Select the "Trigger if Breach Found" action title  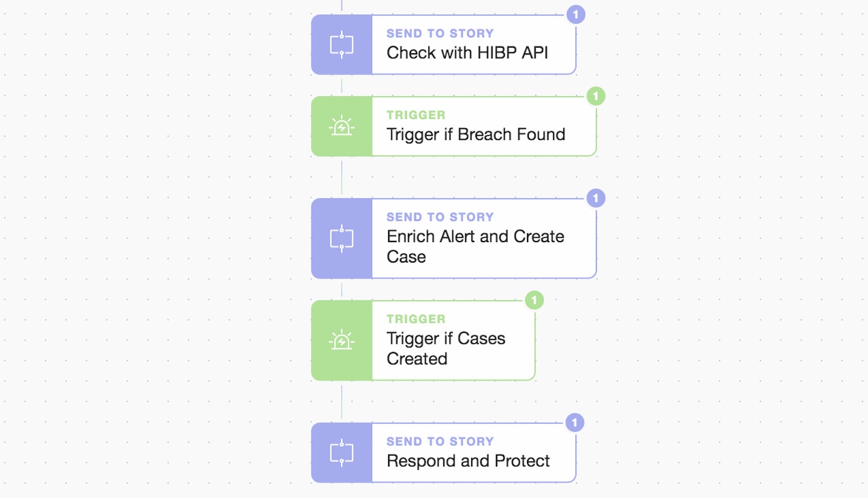coord(476,134)
